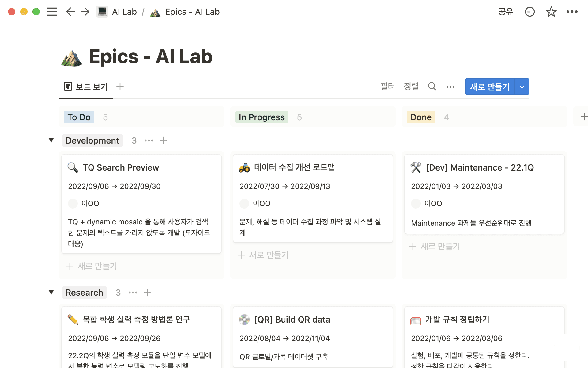Open the TQ Search Preview card
This screenshot has height=368, width=588.
[121, 167]
